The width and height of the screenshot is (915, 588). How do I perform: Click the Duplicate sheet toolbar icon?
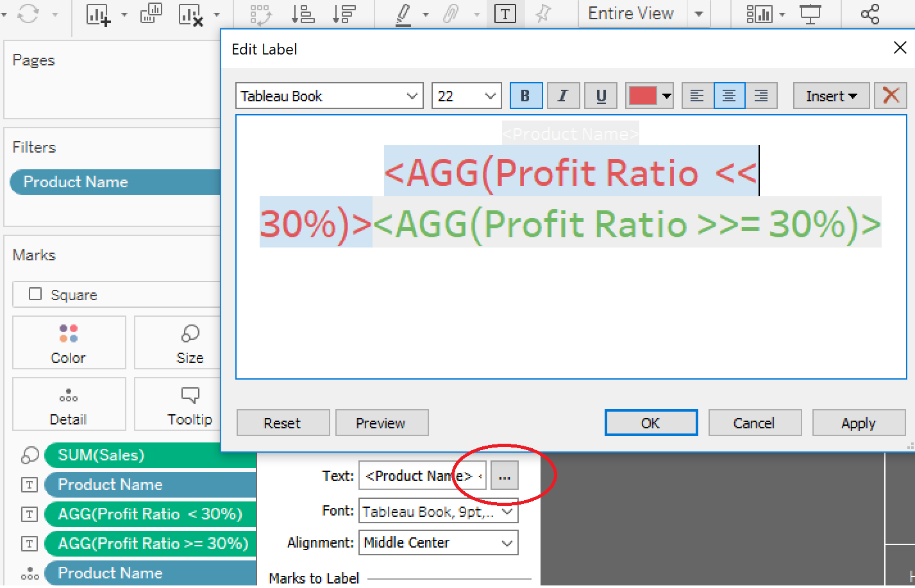click(x=151, y=13)
